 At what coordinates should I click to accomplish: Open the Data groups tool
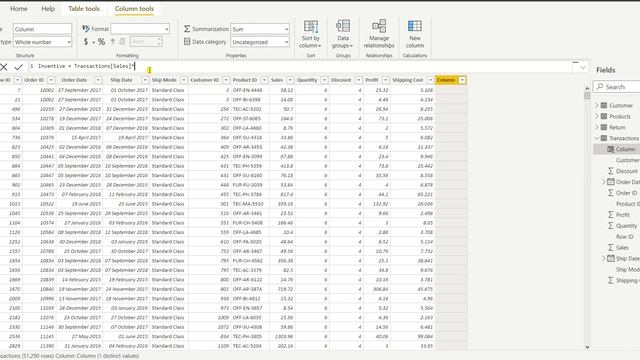pyautogui.click(x=343, y=34)
